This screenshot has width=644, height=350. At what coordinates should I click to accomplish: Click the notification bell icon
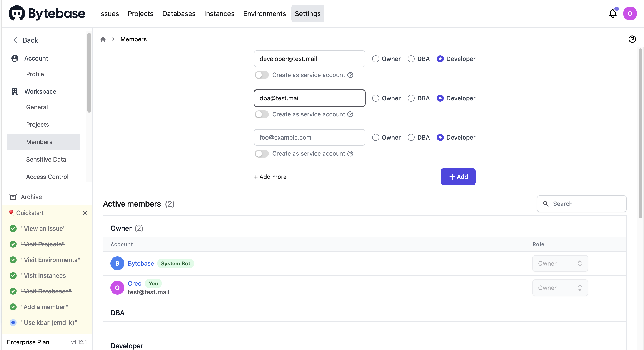click(612, 13)
